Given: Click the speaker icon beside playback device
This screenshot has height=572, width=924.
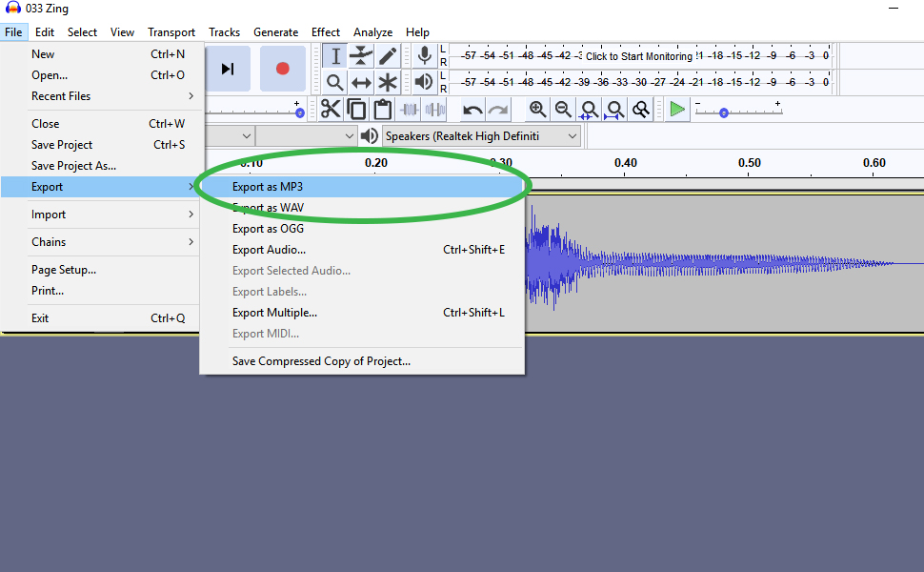Looking at the screenshot, I should tap(369, 136).
